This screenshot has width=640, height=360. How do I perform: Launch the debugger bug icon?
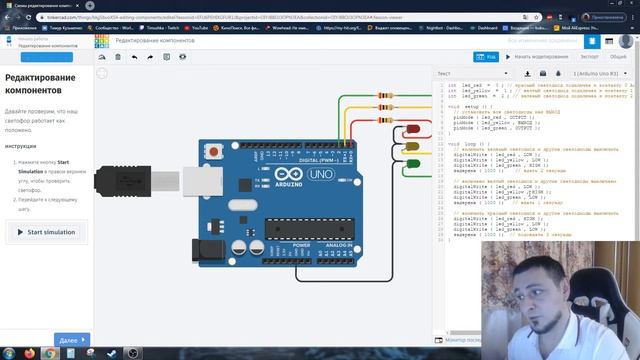click(558, 73)
